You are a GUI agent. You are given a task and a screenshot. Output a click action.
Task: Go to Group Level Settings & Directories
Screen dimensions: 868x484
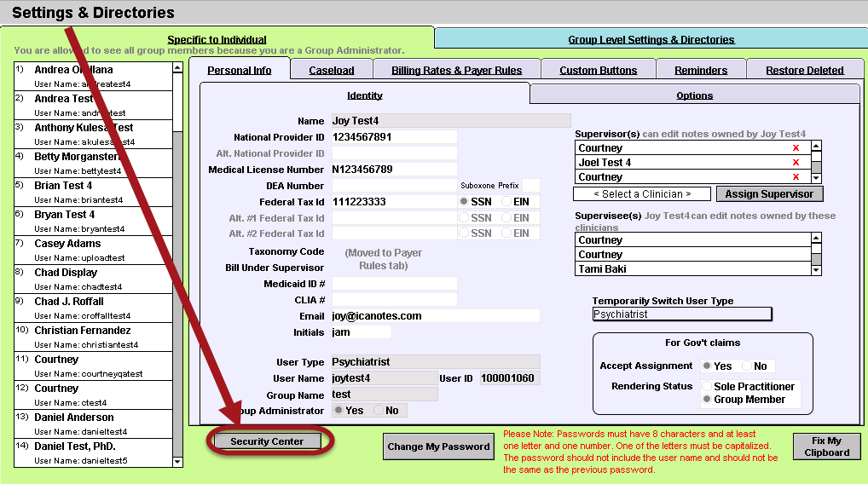click(651, 39)
